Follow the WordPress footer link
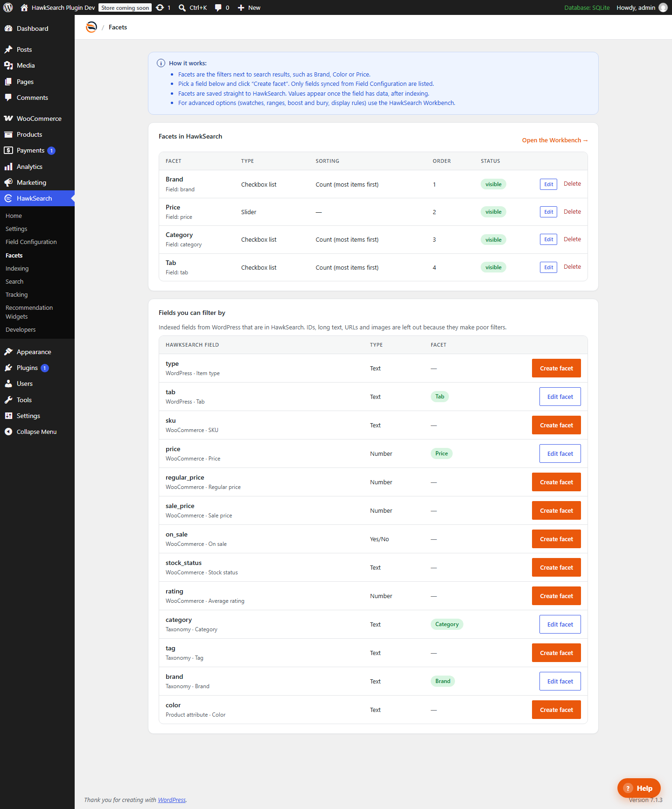 [x=172, y=800]
